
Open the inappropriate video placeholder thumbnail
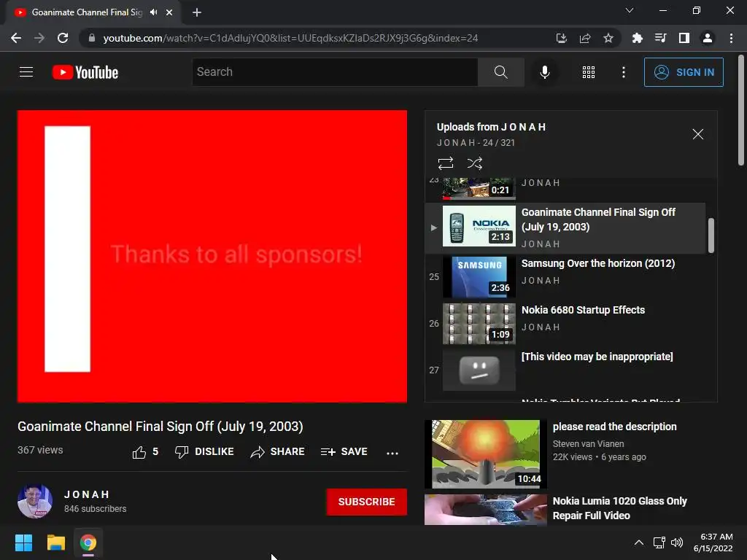coord(479,370)
